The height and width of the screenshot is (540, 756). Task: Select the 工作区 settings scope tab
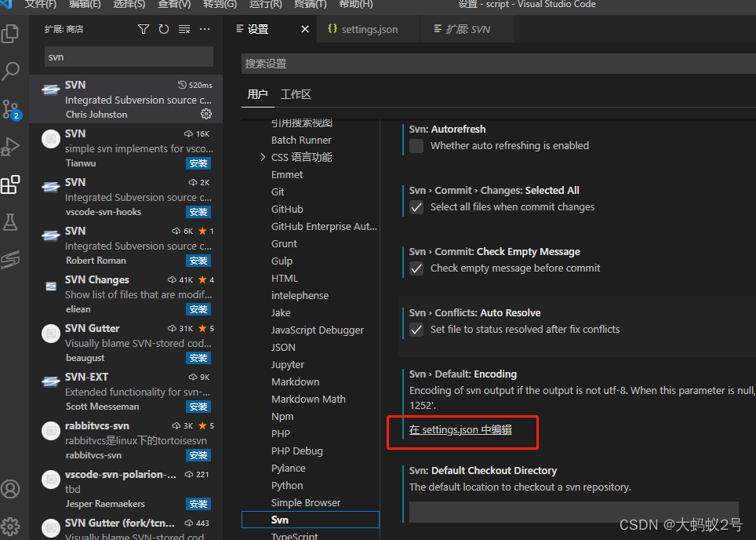296,94
